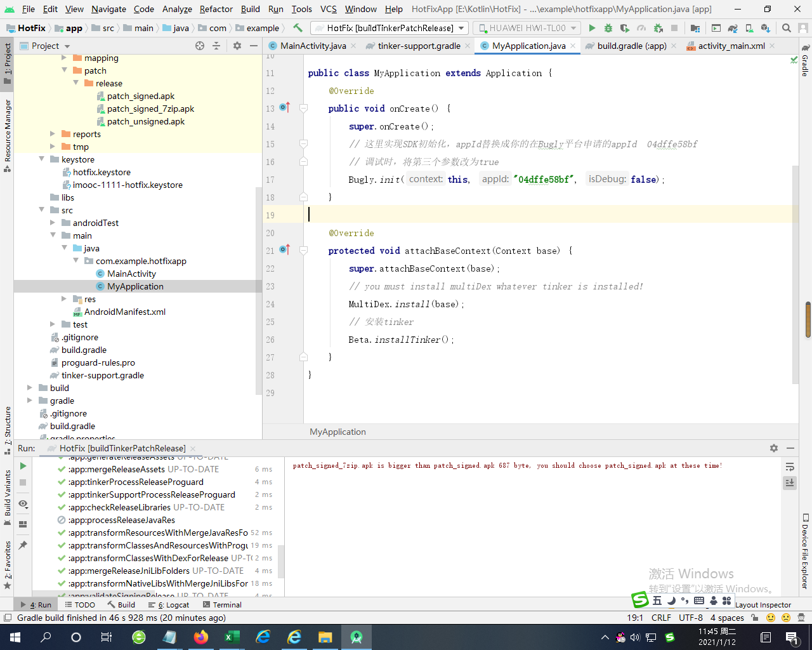Toggle scroll to end in Run console
Image resolution: width=812 pixels, height=650 pixels.
[x=790, y=483]
